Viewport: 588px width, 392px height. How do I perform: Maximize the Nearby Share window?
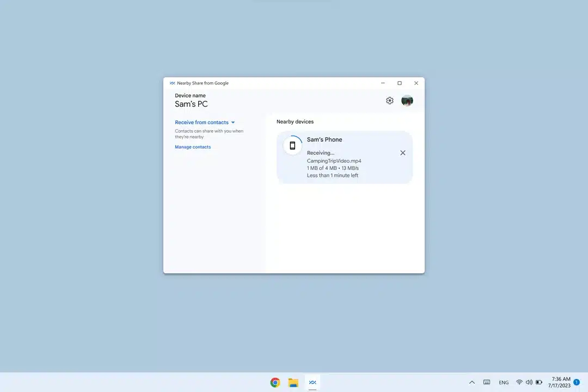coord(400,83)
